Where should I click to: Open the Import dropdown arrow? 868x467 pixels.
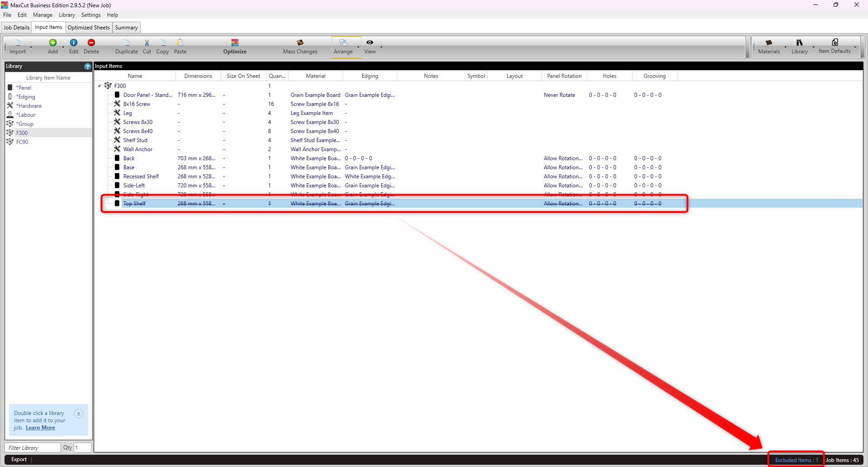point(31,47)
